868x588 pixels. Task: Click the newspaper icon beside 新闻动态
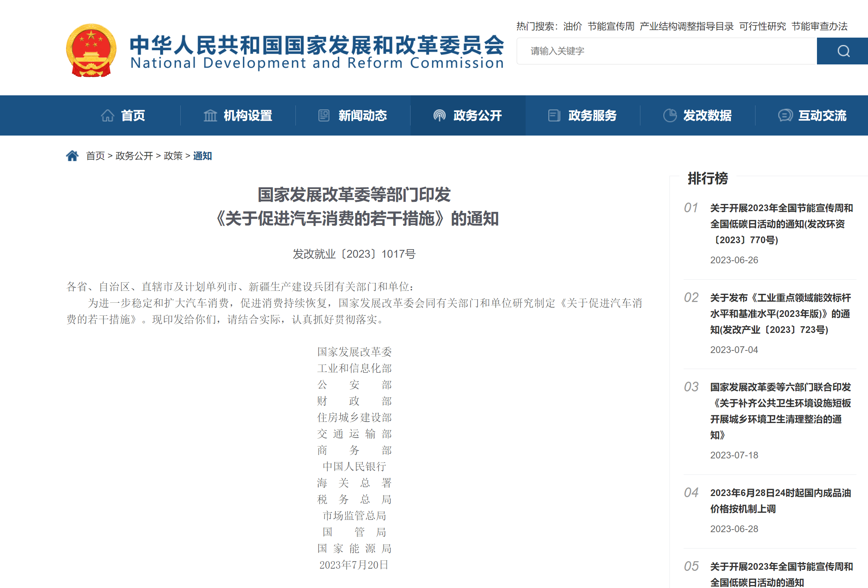pos(323,115)
